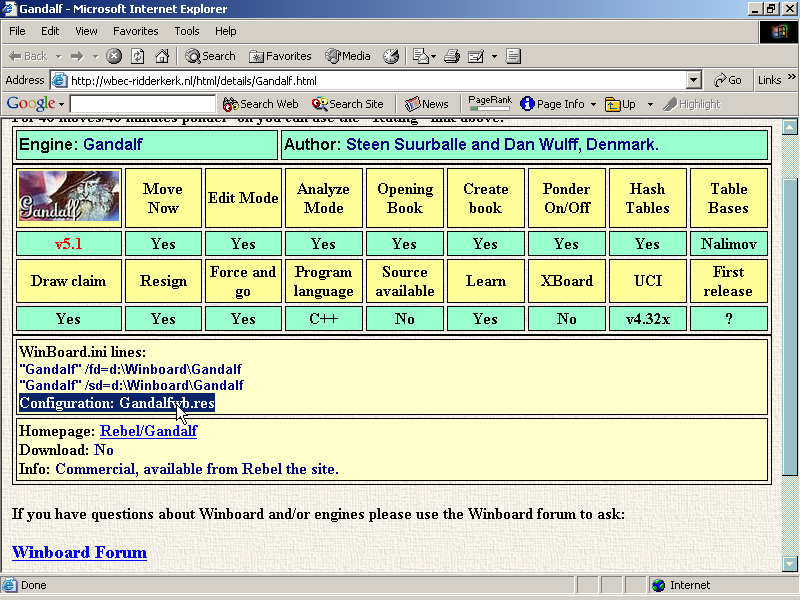
Task: Open the Favorites menu
Action: coord(136,31)
